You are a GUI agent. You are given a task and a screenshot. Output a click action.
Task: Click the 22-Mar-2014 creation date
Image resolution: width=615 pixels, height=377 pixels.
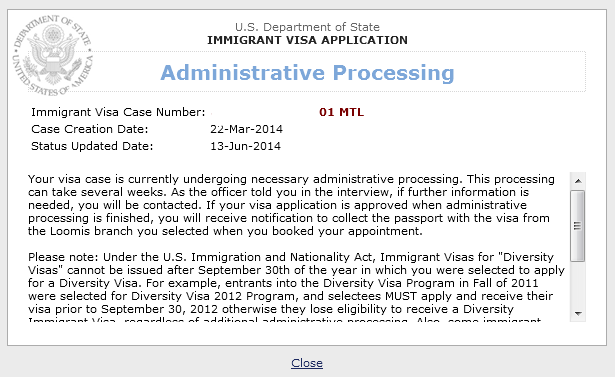click(246, 129)
